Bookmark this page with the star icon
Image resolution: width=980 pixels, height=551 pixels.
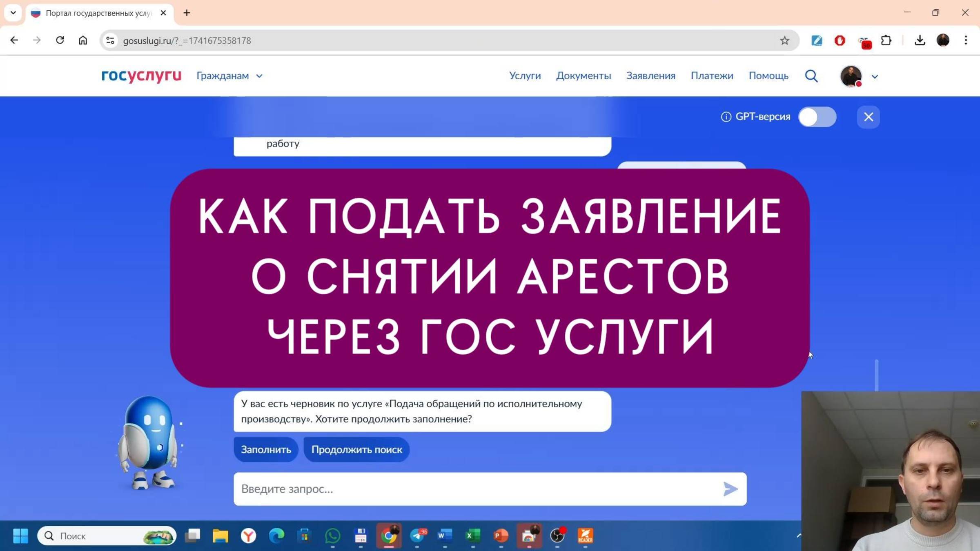(784, 40)
